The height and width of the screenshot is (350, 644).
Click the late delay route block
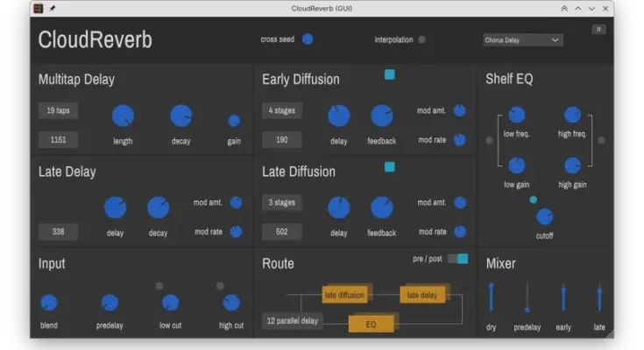coord(422,295)
